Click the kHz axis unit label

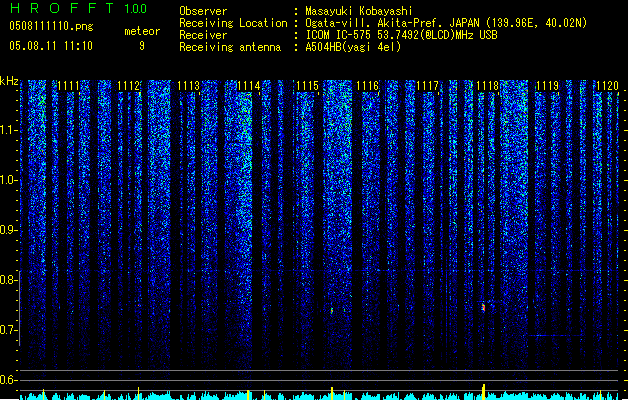9,81
